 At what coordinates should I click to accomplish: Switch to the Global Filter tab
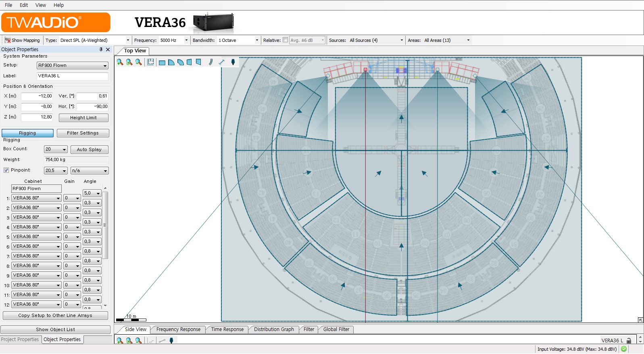[x=336, y=329]
